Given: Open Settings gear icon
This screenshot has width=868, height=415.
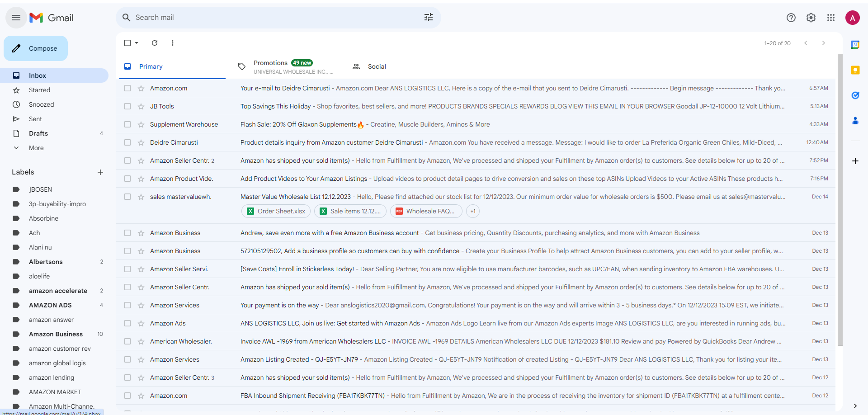Looking at the screenshot, I should tap(811, 18).
